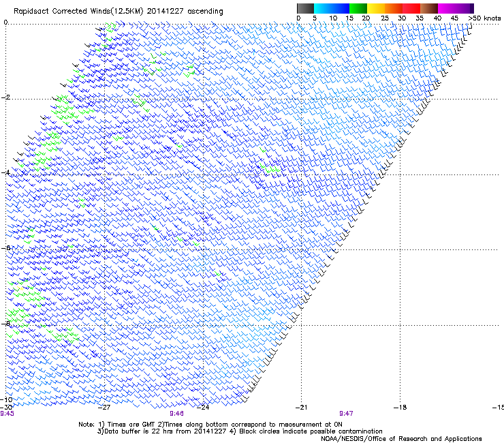Click the longitude label '-24'

[203, 408]
